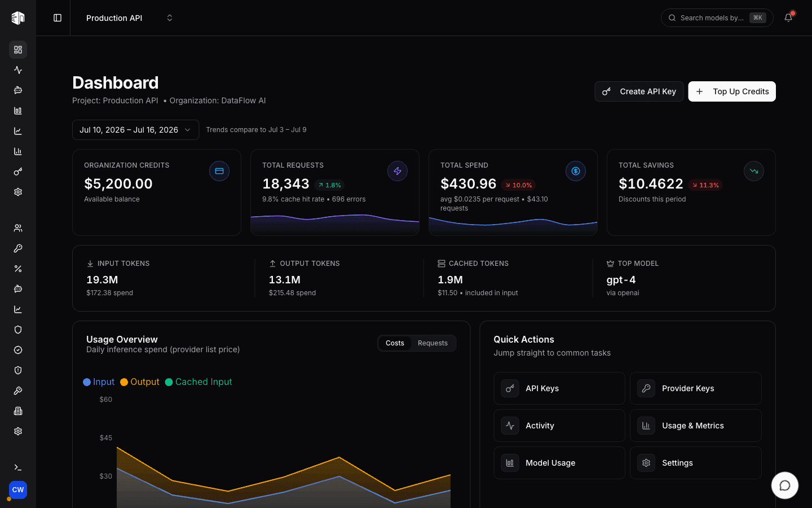Screen dimensions: 812x508
Task: Open the Model Usage quick action
Action: (x=559, y=463)
